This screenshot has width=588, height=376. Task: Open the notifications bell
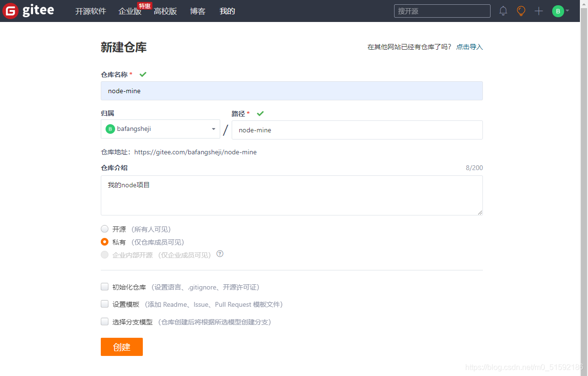(x=503, y=11)
